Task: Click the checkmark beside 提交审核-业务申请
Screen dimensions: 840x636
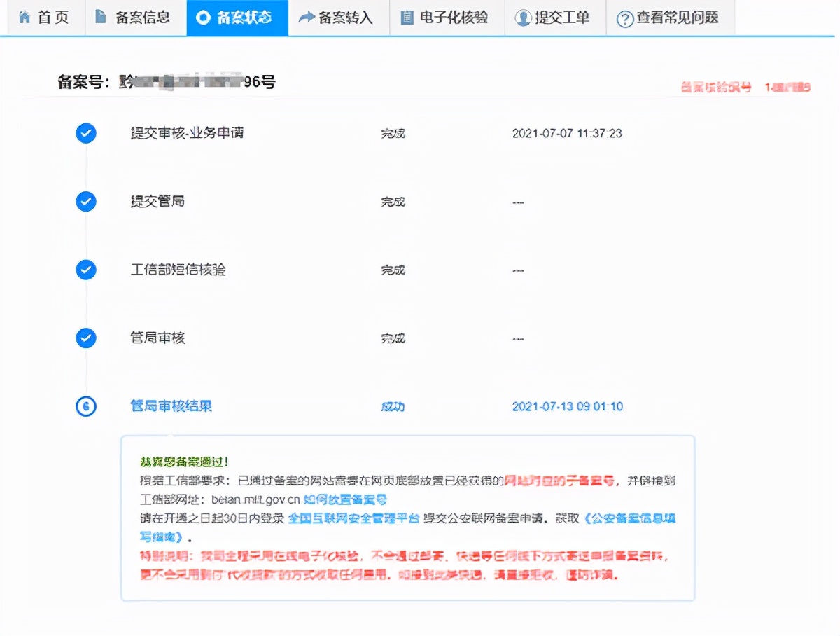Action: click(x=85, y=133)
